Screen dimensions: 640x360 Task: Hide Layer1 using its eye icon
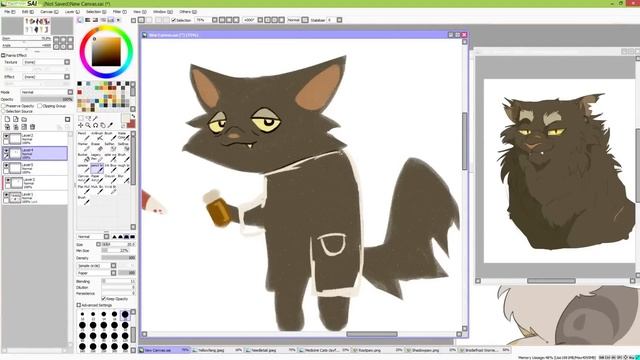(x=6, y=195)
